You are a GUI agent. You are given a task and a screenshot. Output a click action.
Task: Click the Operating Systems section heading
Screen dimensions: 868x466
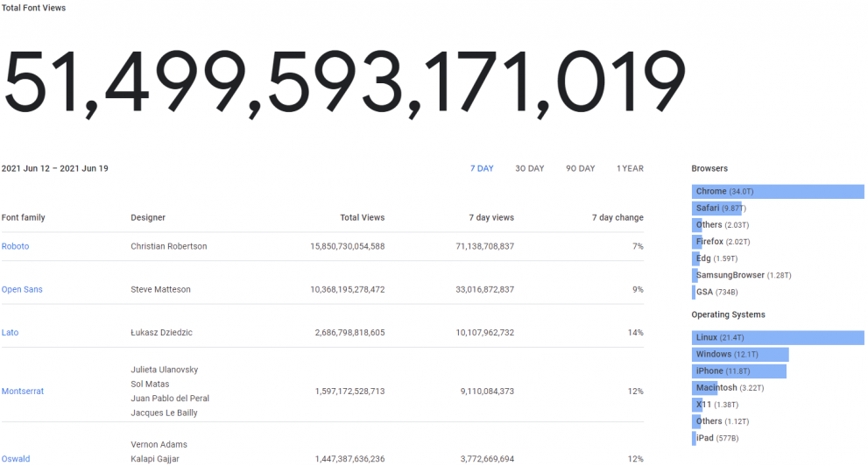[x=729, y=314]
